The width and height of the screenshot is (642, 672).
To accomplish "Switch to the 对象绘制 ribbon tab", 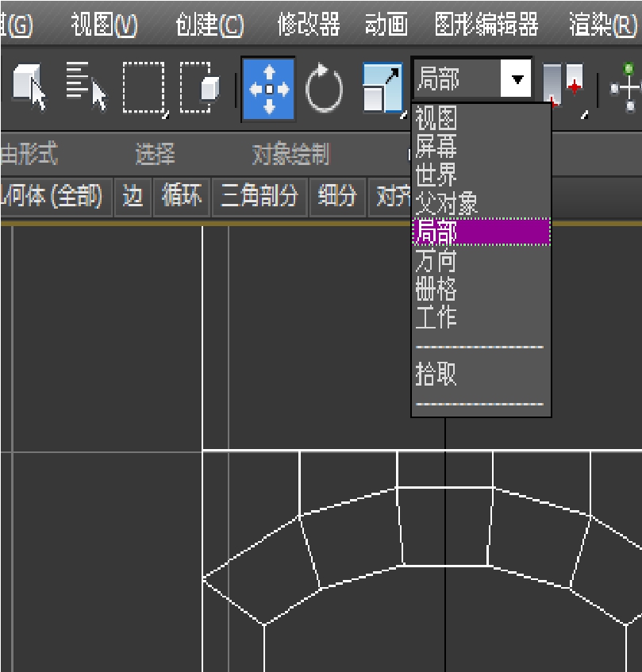I will 291,154.
